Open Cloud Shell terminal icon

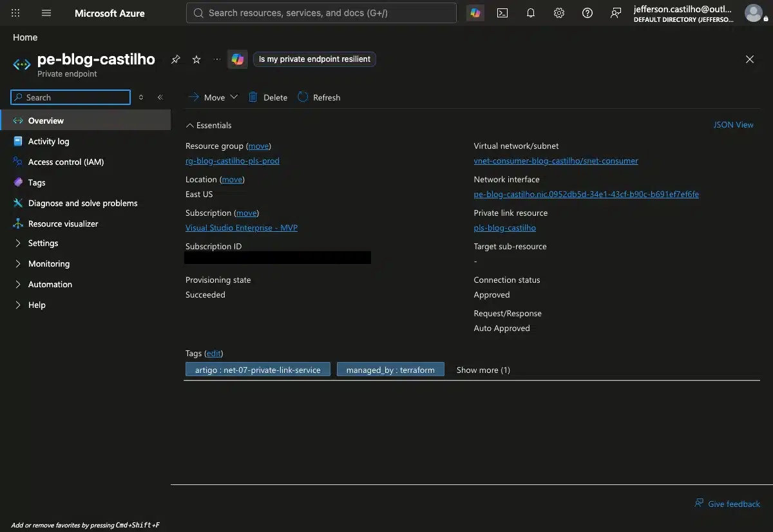point(502,13)
